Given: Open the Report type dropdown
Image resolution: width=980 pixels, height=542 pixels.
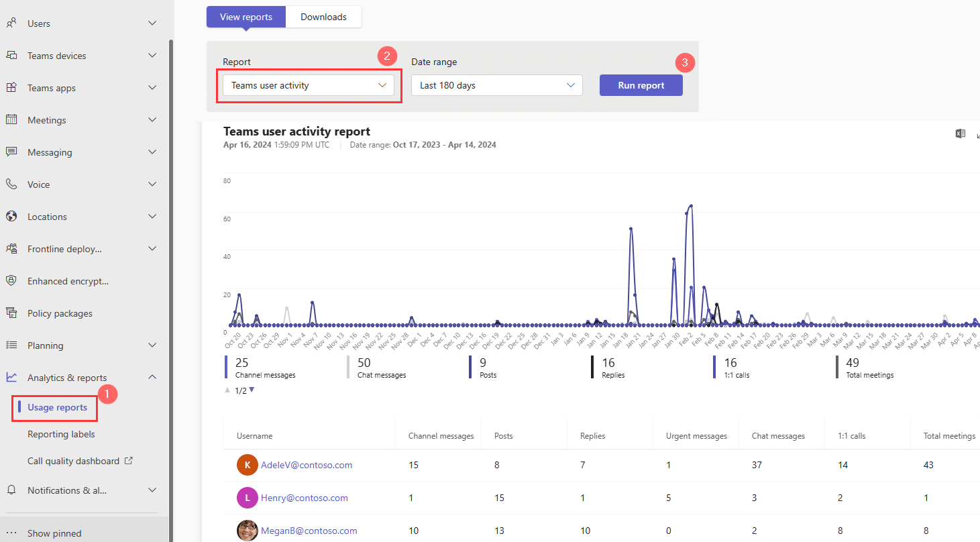Looking at the screenshot, I should [309, 85].
